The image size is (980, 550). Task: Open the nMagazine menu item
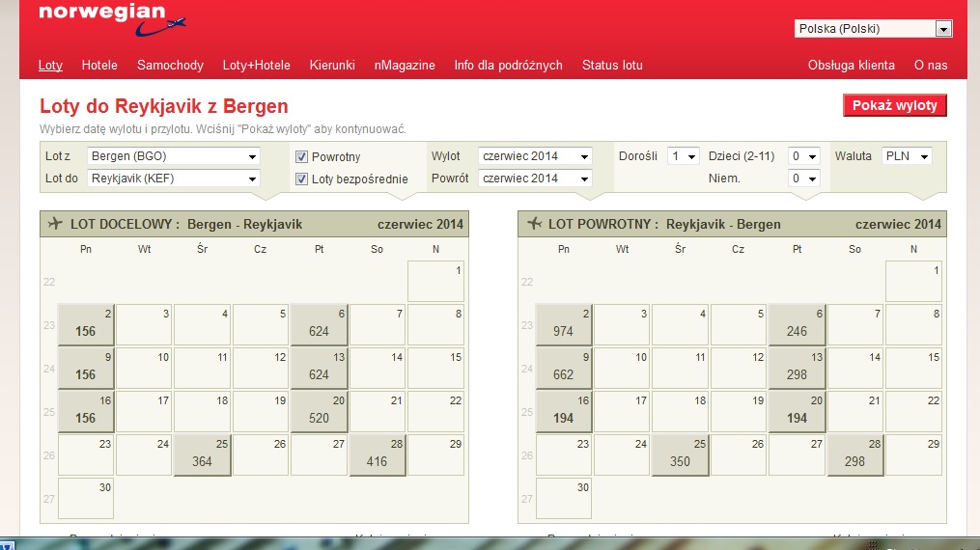coord(405,65)
